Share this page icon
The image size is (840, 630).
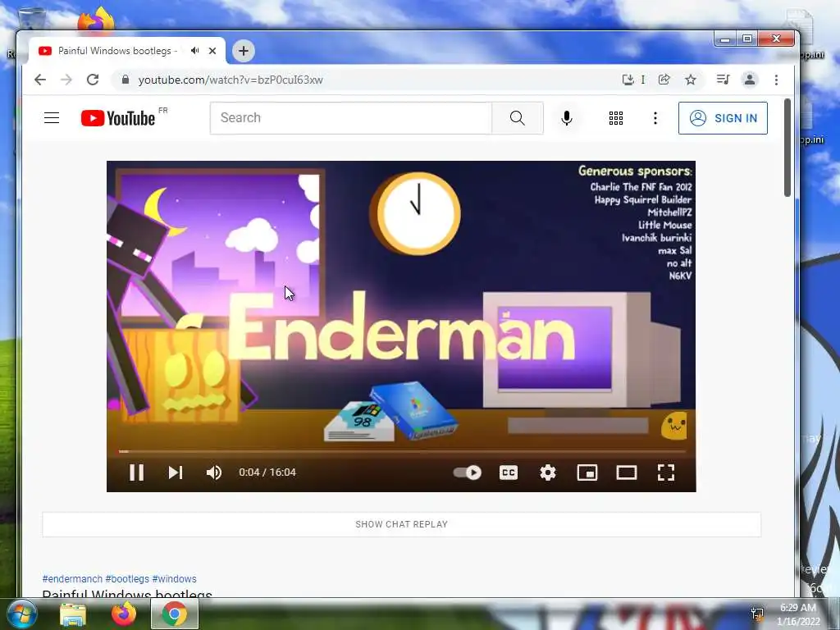click(x=664, y=80)
